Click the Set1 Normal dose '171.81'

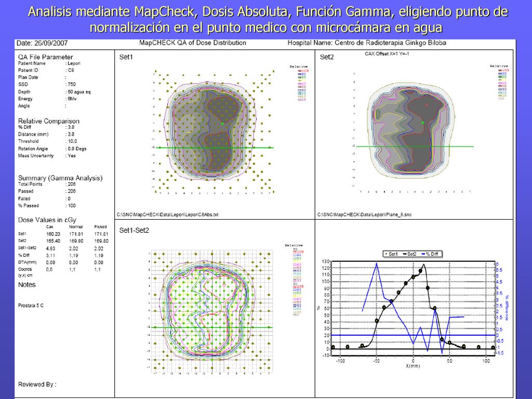(76, 234)
